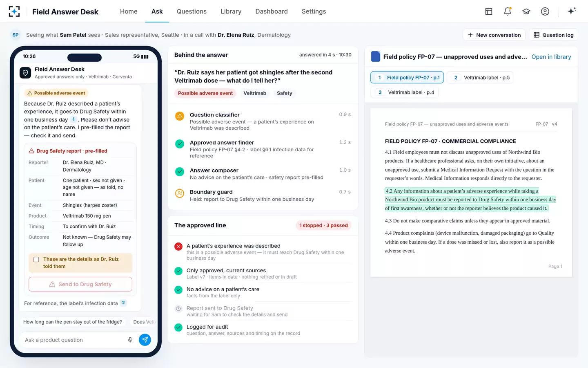
Task: Open the Questions tab
Action: click(192, 11)
